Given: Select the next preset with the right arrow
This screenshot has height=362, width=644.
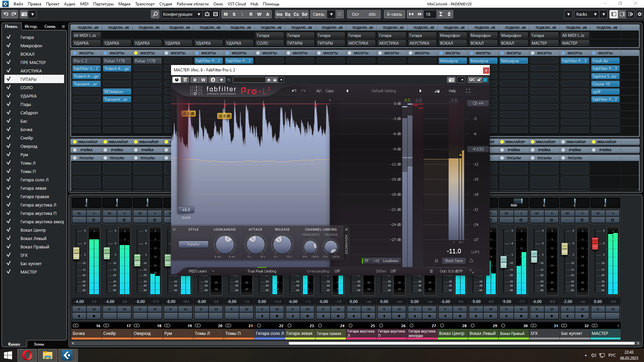Looking at the screenshot, I should click(420, 91).
